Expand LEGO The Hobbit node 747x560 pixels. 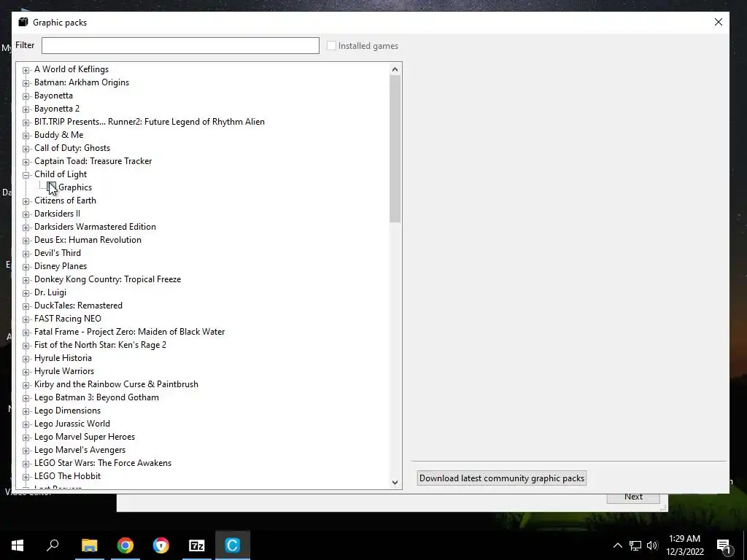26,477
